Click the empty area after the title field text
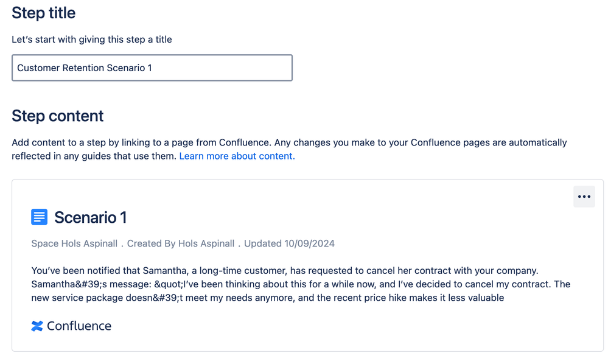Viewport: 608px width, 364px height. point(231,68)
